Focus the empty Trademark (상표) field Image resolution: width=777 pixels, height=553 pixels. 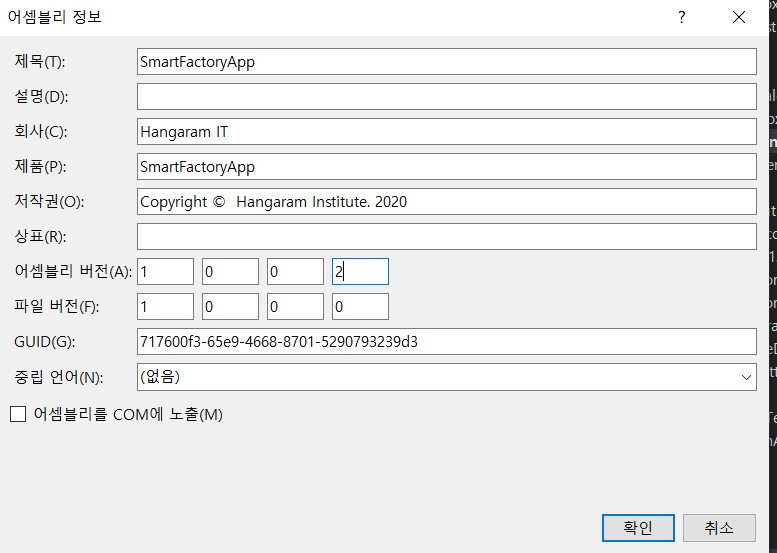click(x=446, y=236)
